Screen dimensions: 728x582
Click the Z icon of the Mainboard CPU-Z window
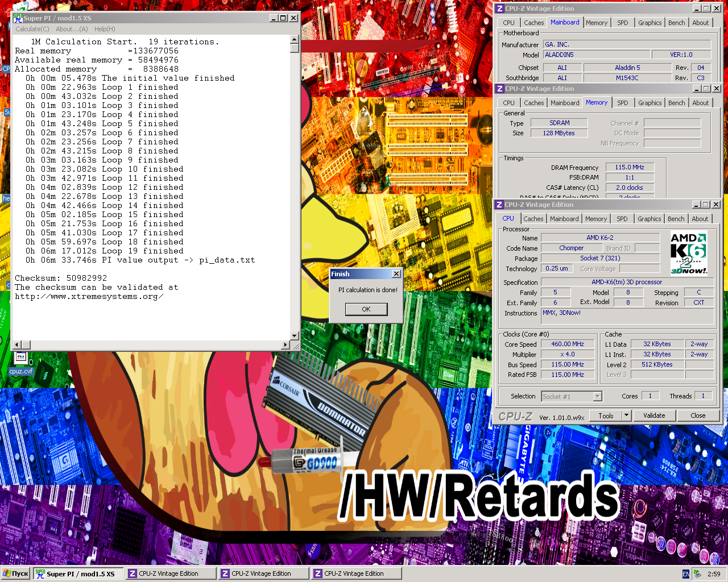pos(499,9)
